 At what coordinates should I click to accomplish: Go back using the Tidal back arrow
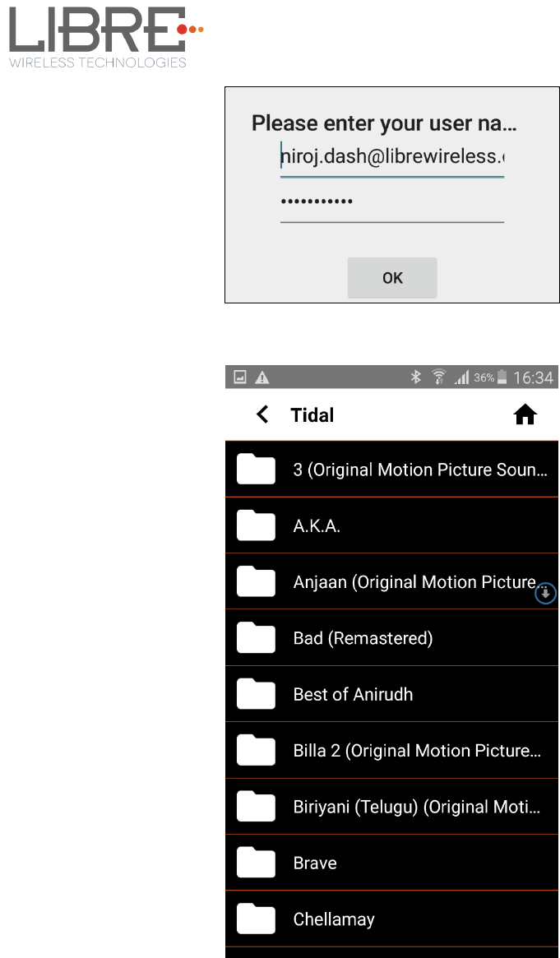point(262,414)
